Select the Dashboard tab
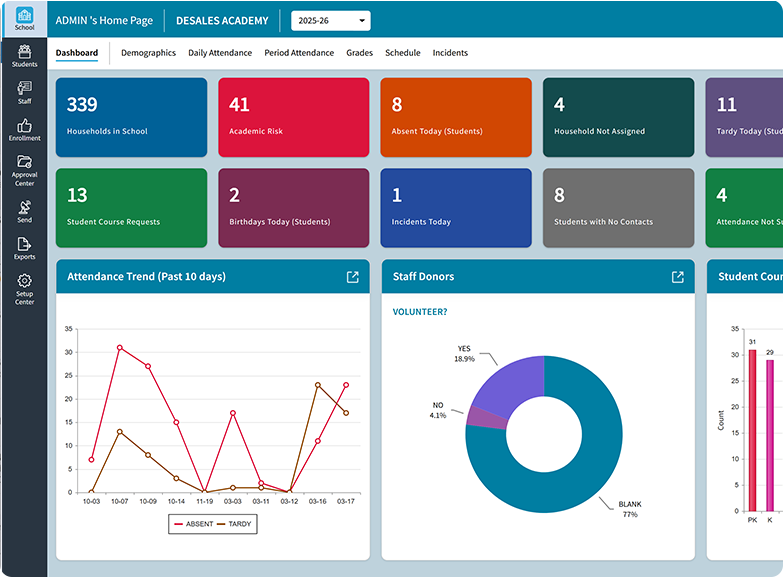The width and height of the screenshot is (783, 577). pos(77,53)
